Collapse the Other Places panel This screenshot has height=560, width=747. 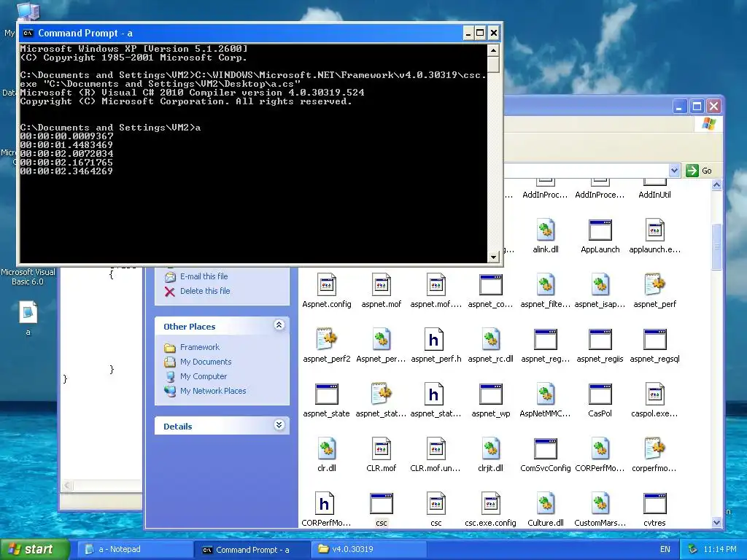point(279,325)
